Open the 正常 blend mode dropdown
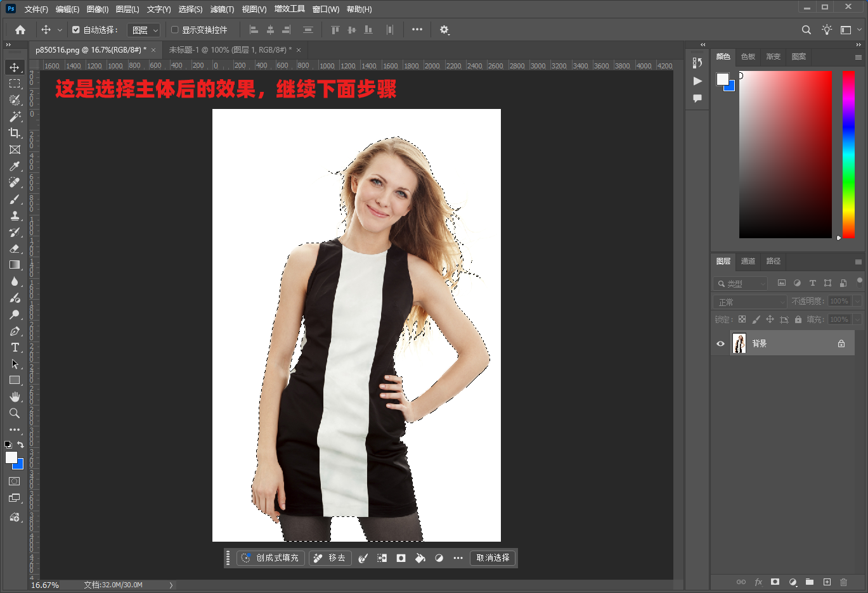Viewport: 868px width, 593px height. click(x=750, y=302)
